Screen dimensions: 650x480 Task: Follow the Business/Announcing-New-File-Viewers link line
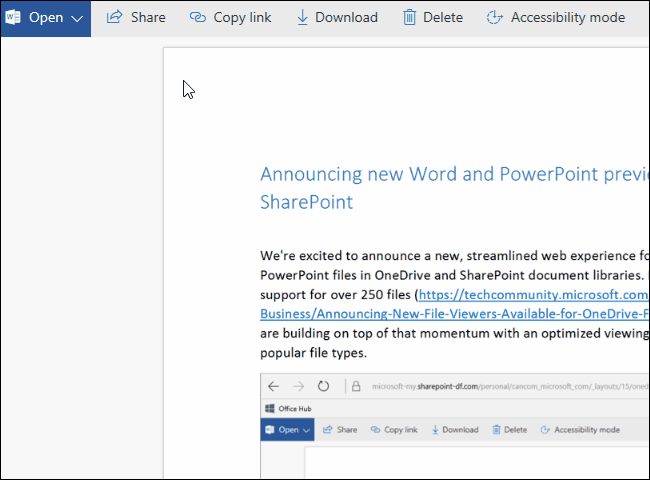tap(454, 314)
